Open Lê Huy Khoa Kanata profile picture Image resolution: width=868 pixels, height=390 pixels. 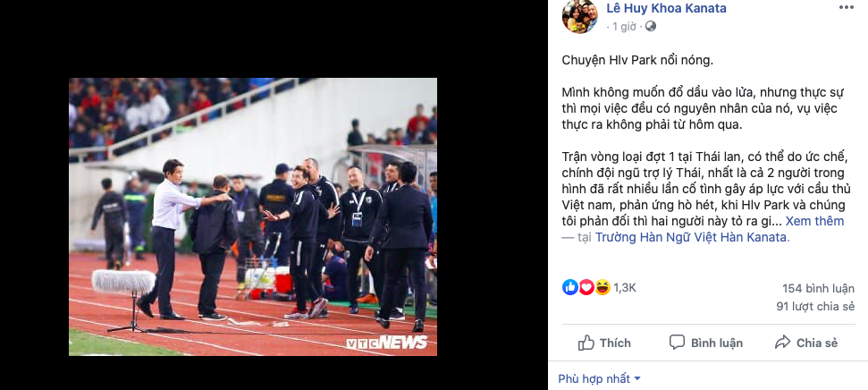(x=580, y=17)
